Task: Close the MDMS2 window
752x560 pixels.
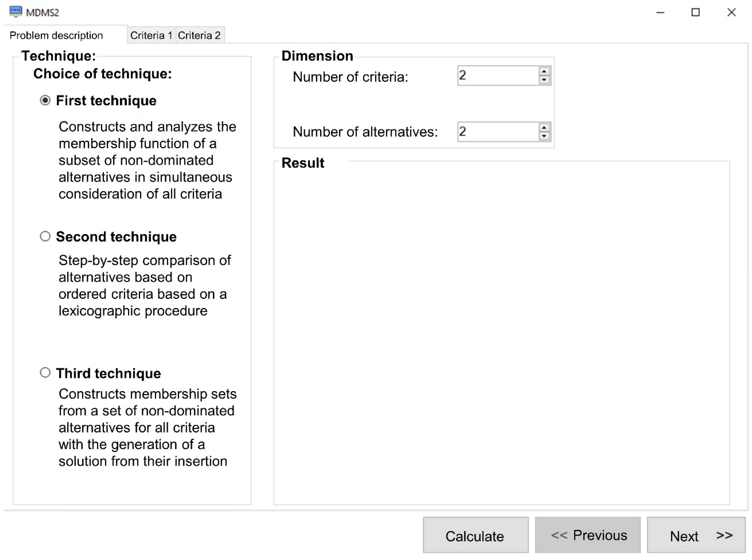Action: [731, 13]
